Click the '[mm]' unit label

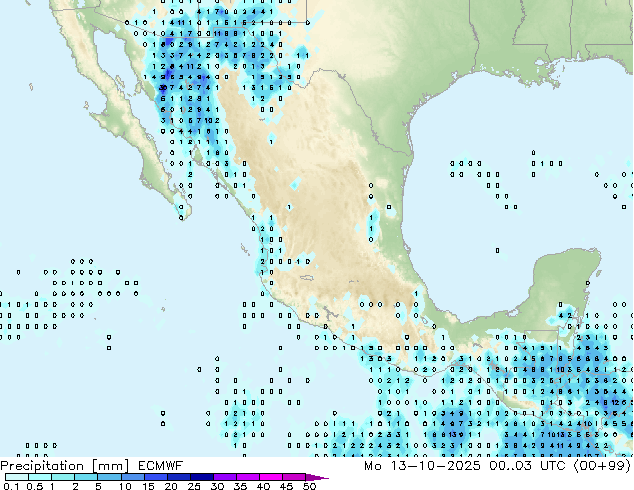[x=110, y=466]
